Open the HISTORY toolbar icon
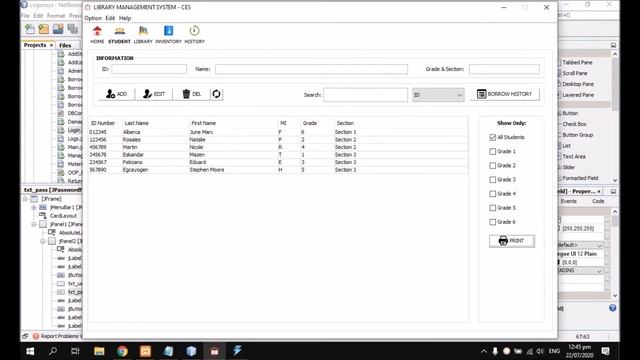 pos(194,35)
